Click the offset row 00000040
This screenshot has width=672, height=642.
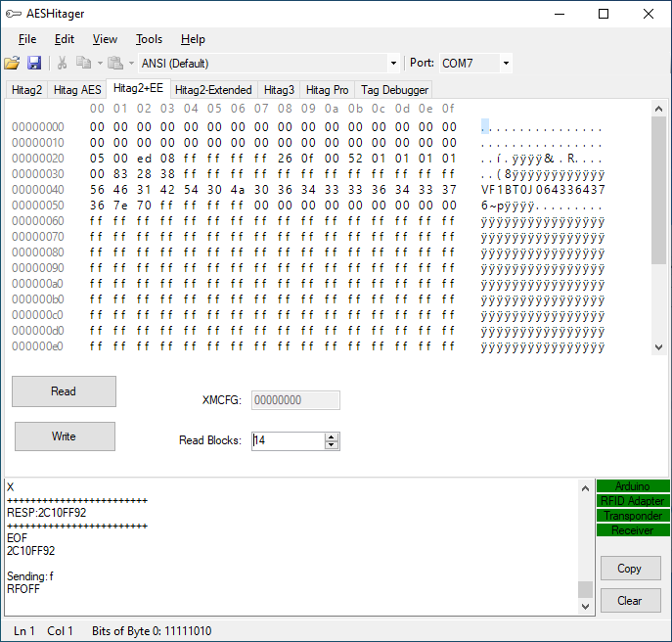[x=38, y=190]
